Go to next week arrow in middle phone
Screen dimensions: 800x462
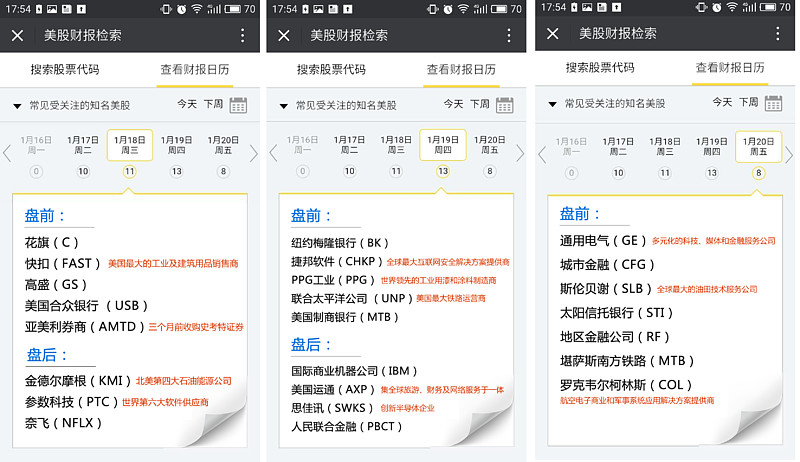(520, 153)
